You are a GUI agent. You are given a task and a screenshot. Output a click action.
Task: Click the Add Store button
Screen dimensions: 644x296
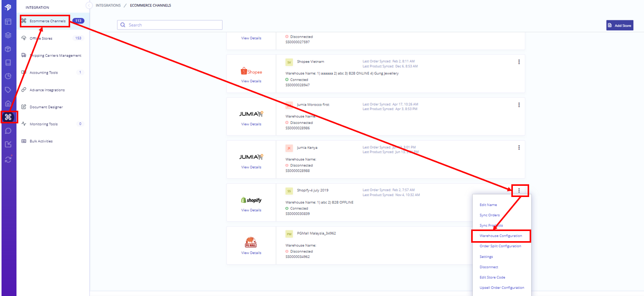tap(620, 25)
